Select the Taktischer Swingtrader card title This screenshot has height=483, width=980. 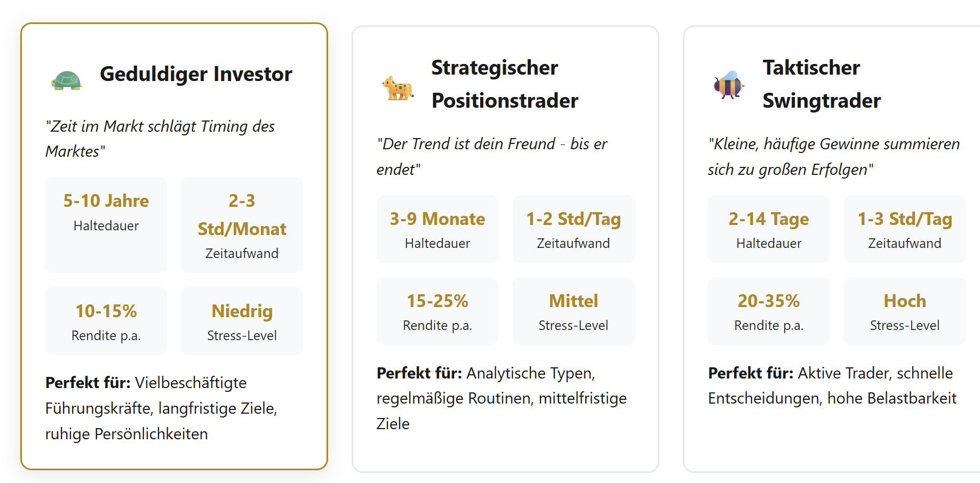coord(822,84)
